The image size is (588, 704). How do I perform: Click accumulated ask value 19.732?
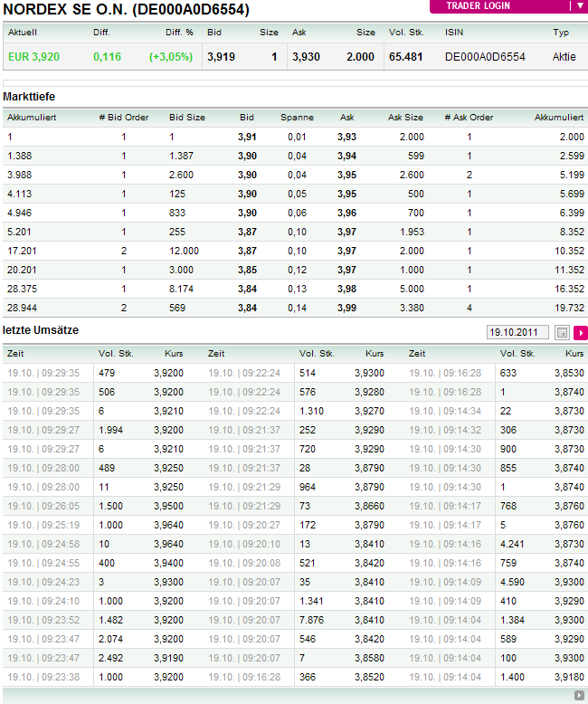569,308
